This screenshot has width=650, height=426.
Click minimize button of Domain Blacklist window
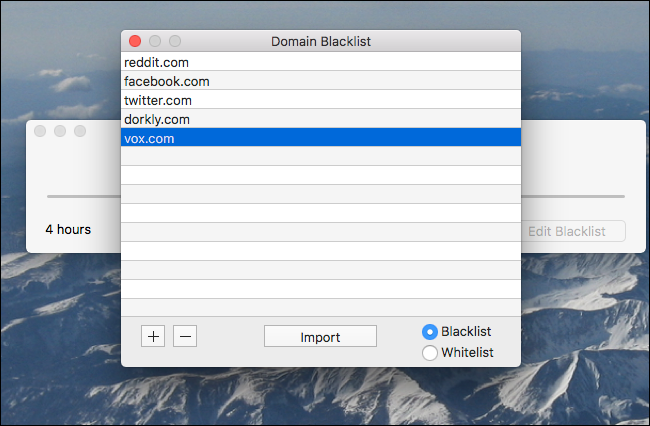point(155,41)
